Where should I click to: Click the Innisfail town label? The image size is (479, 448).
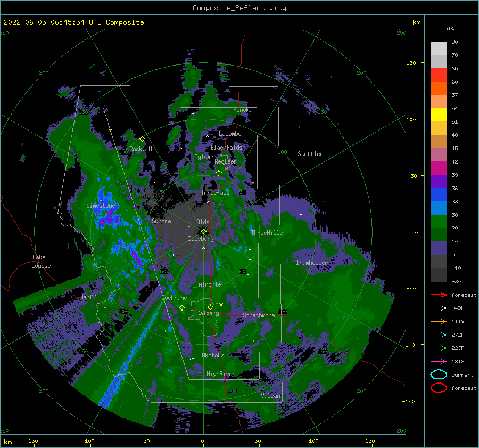click(215, 193)
